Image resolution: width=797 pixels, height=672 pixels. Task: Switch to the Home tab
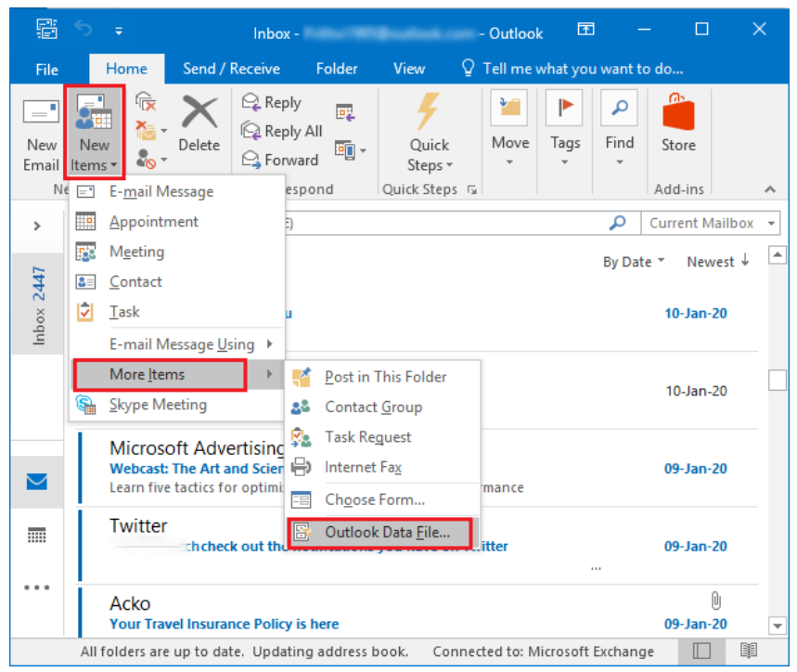point(126,69)
